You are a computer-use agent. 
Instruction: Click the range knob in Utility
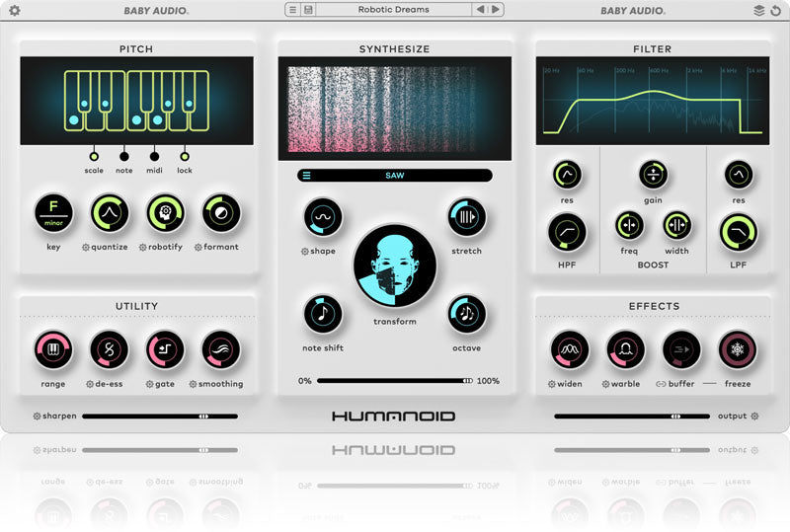click(x=53, y=349)
